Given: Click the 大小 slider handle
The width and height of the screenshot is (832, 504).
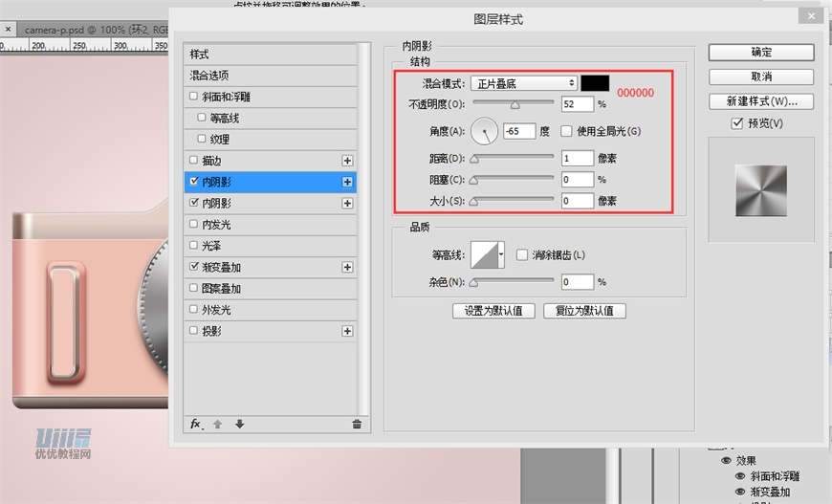Looking at the screenshot, I should click(x=473, y=202).
